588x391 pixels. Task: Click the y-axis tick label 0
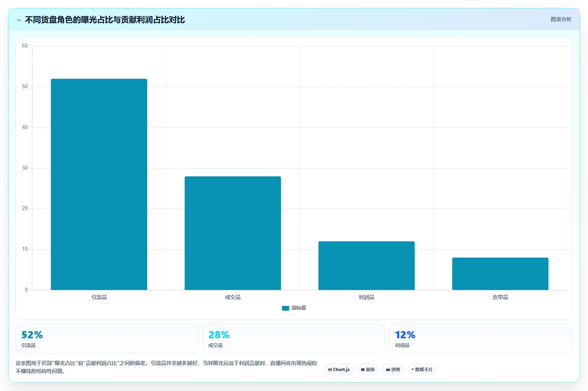click(x=26, y=290)
